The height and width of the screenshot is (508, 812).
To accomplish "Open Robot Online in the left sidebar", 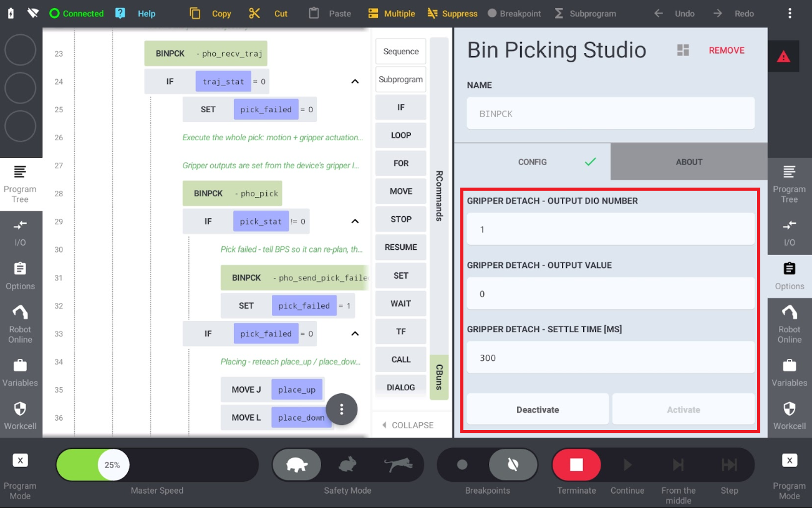I will point(21,324).
